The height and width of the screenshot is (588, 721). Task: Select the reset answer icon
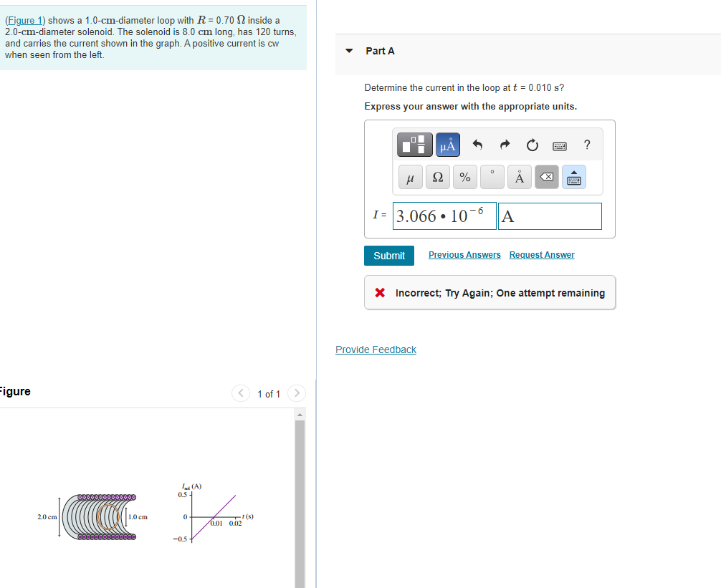(532, 145)
